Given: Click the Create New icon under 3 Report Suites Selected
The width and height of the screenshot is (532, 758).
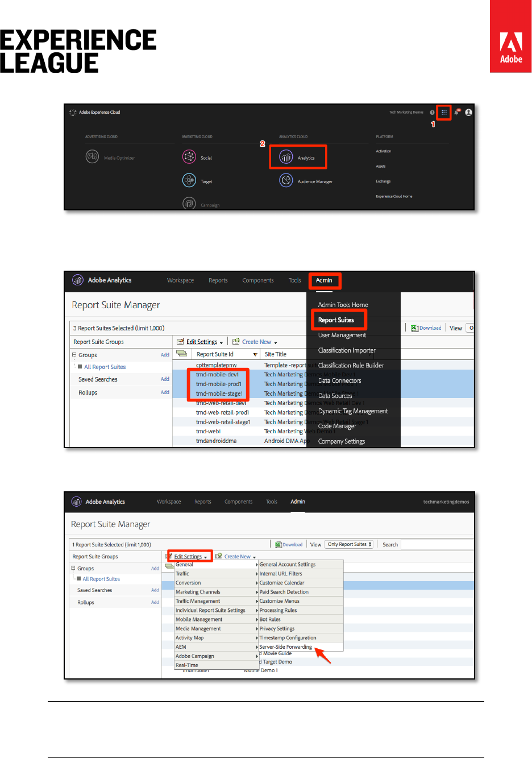Looking at the screenshot, I should coord(236,341).
